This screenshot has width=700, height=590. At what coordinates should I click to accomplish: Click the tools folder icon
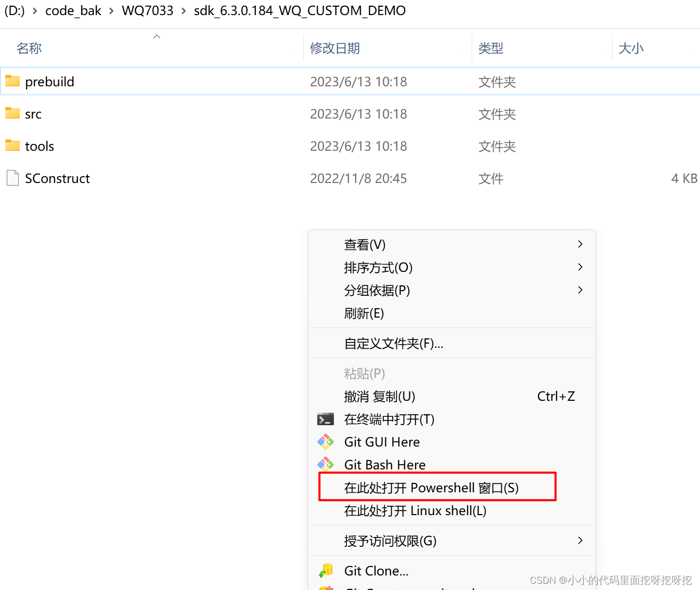coord(12,146)
